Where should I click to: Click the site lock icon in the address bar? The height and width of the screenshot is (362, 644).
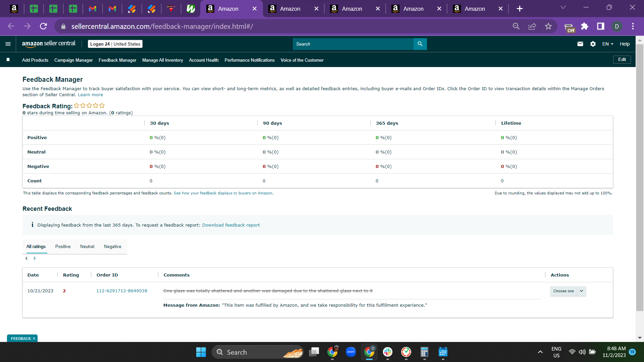click(x=63, y=26)
